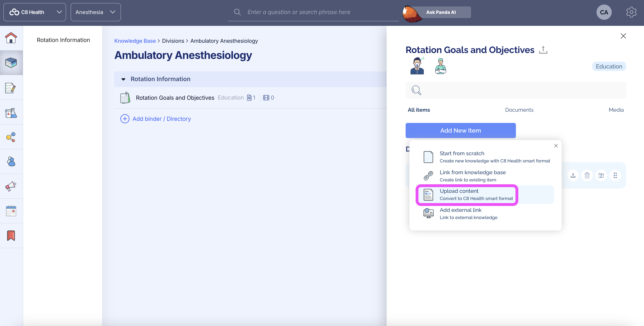Switch to the Media tab
Screen dimensions: 644x326
pyautogui.click(x=616, y=110)
